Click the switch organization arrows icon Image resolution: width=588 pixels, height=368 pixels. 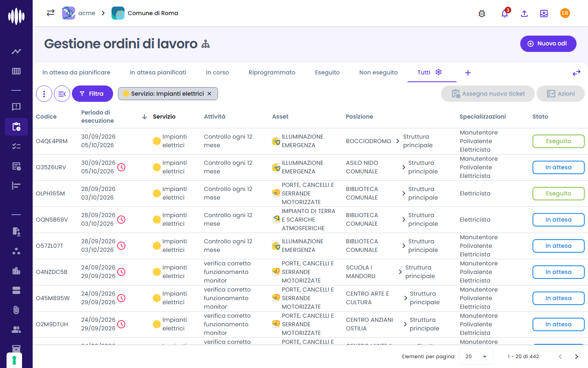(x=51, y=13)
